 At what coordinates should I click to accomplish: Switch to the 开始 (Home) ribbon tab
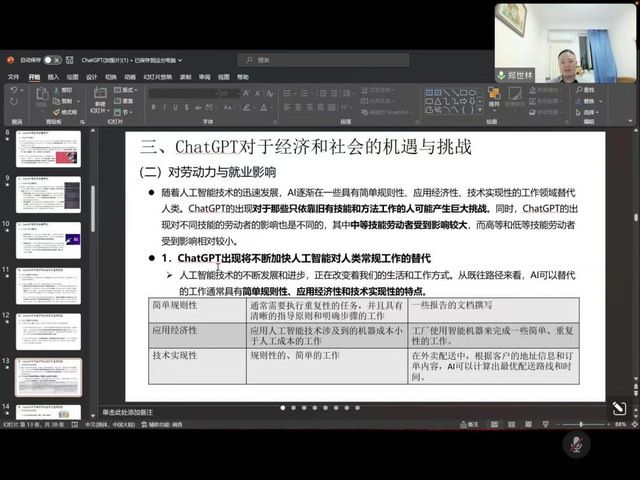pos(34,77)
